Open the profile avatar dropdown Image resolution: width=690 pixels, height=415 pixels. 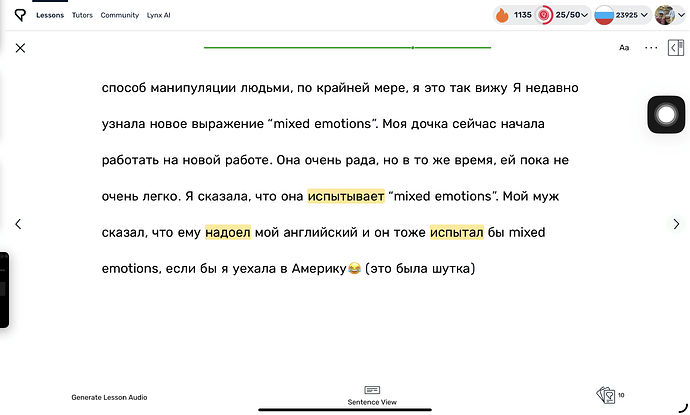669,15
